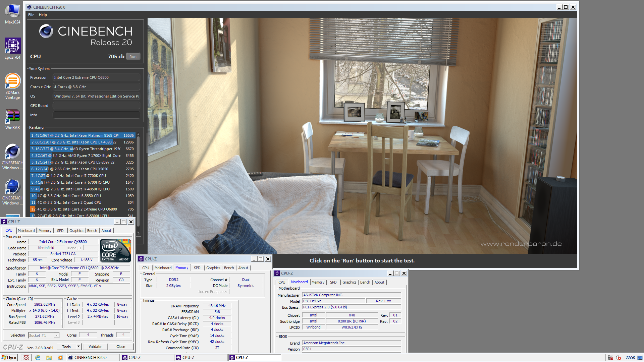The image size is (644, 362).
Task: Select ranking row Intel Core i5-3550 CPU
Action: [83, 196]
